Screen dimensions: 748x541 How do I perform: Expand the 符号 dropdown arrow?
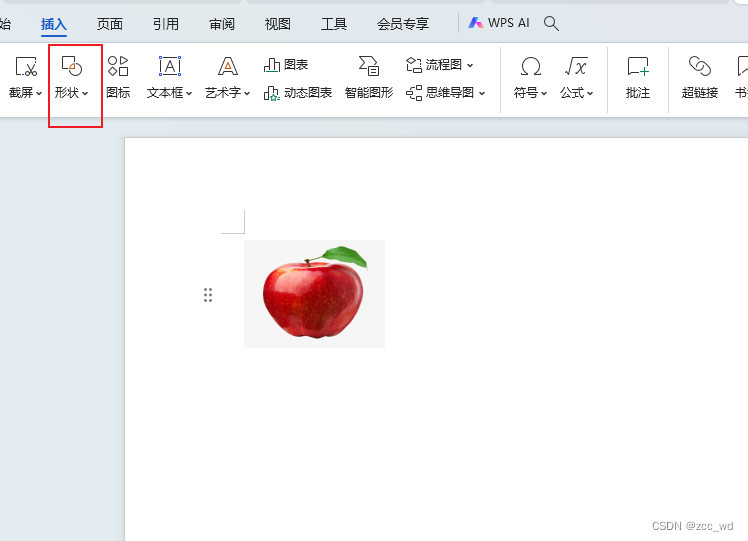pos(544,94)
